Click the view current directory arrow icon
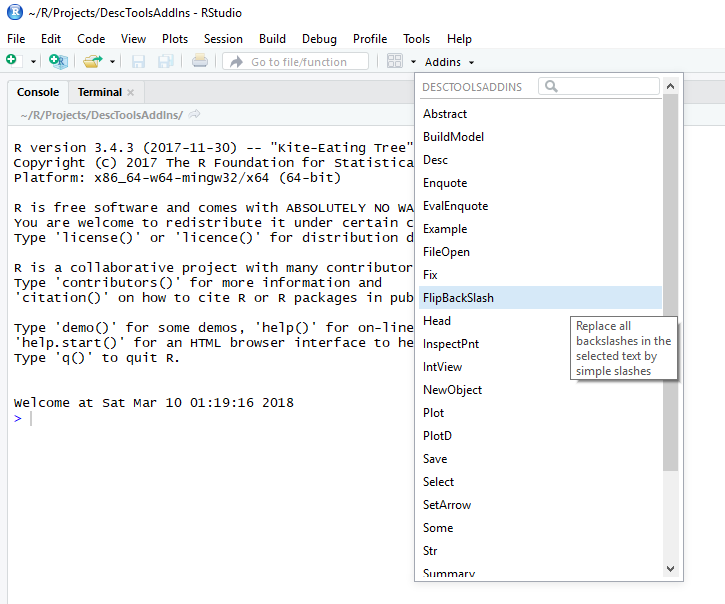 coord(194,113)
